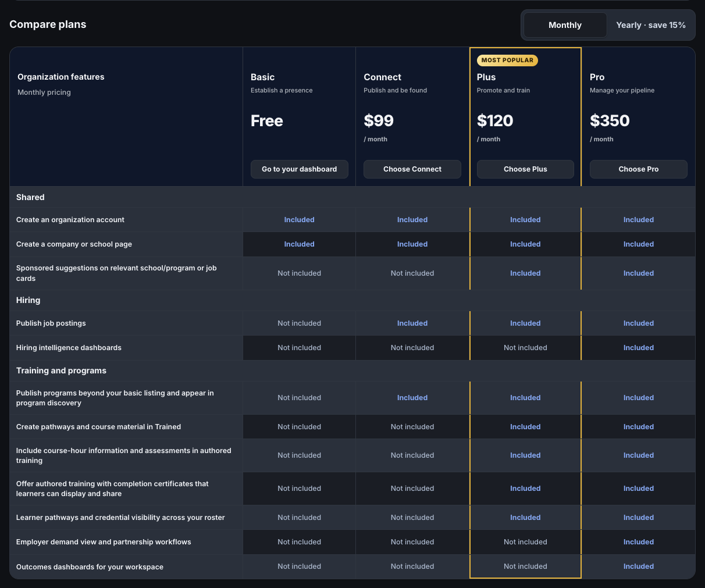705x588 pixels.
Task: Select 'Include course-hour information' label
Action: pos(124,455)
